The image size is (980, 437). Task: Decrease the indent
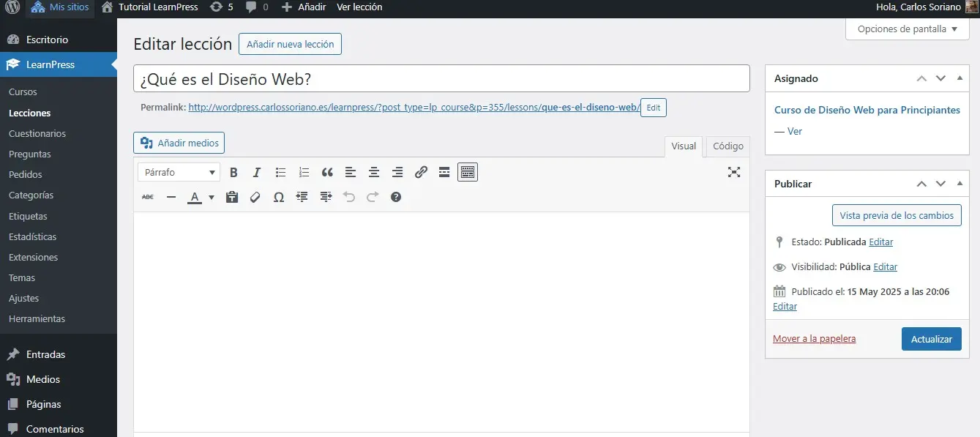click(x=302, y=197)
